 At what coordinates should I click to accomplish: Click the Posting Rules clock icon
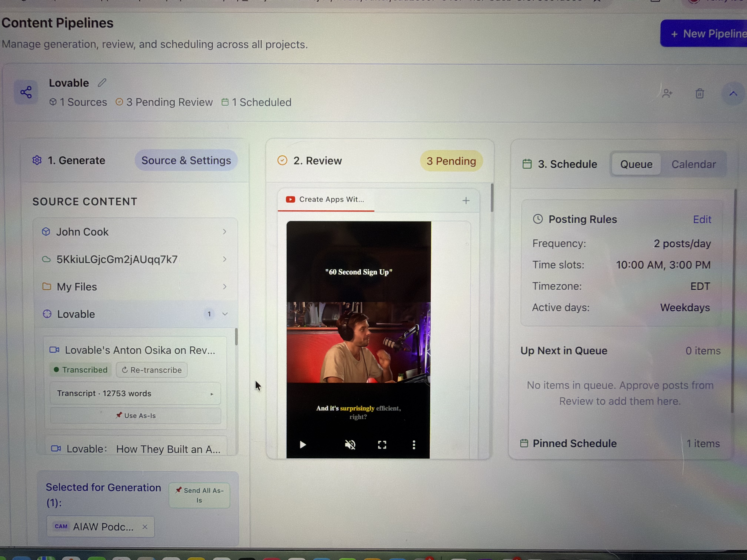point(538,219)
